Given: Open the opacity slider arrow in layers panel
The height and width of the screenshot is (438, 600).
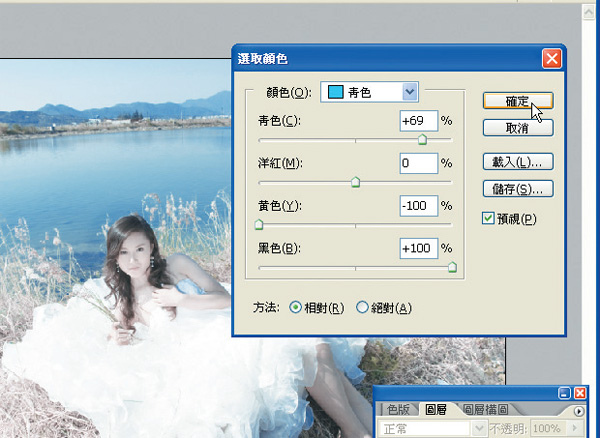Looking at the screenshot, I should 575,428.
